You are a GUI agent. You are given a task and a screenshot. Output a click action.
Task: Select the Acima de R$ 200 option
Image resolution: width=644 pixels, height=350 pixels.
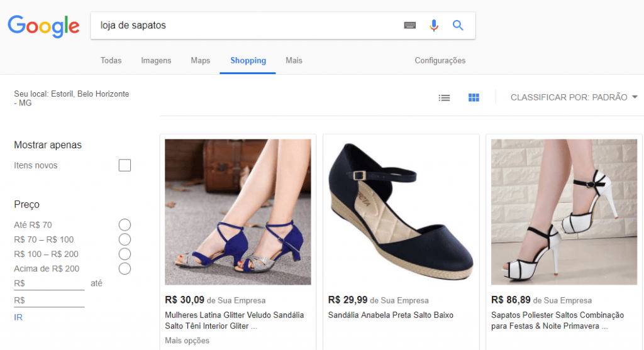pyautogui.click(x=125, y=269)
